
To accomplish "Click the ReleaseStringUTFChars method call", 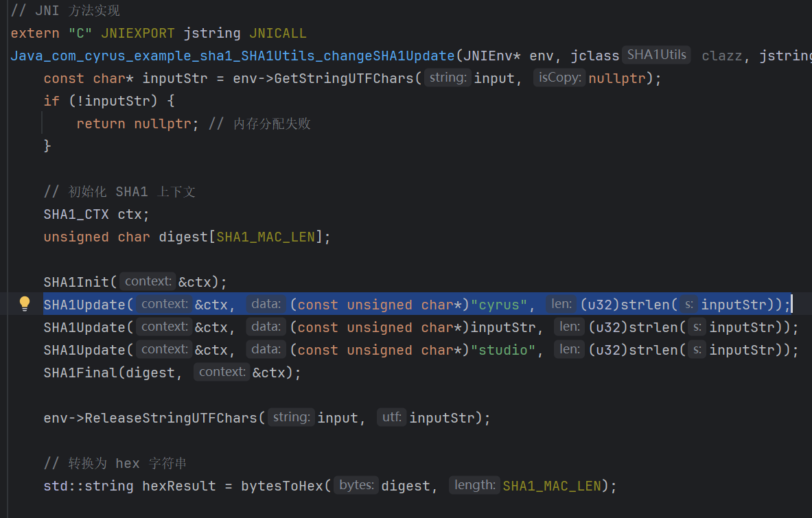I will tap(171, 418).
